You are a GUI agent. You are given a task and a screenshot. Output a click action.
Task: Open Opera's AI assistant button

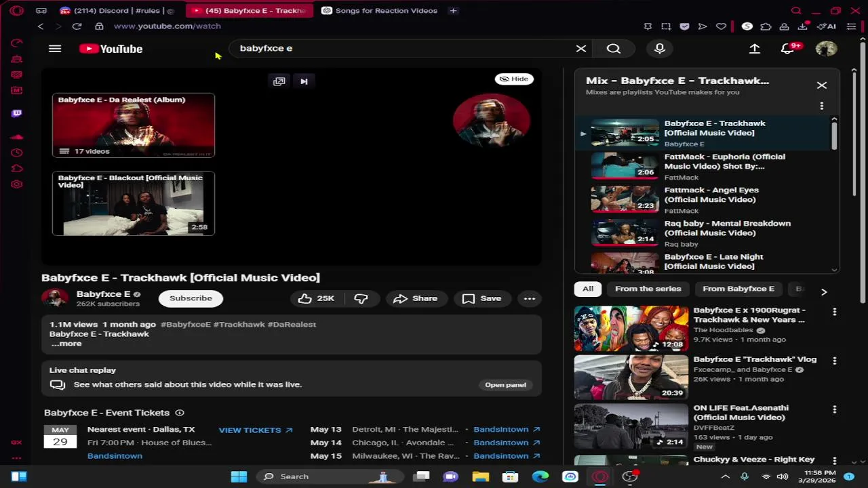(x=827, y=26)
